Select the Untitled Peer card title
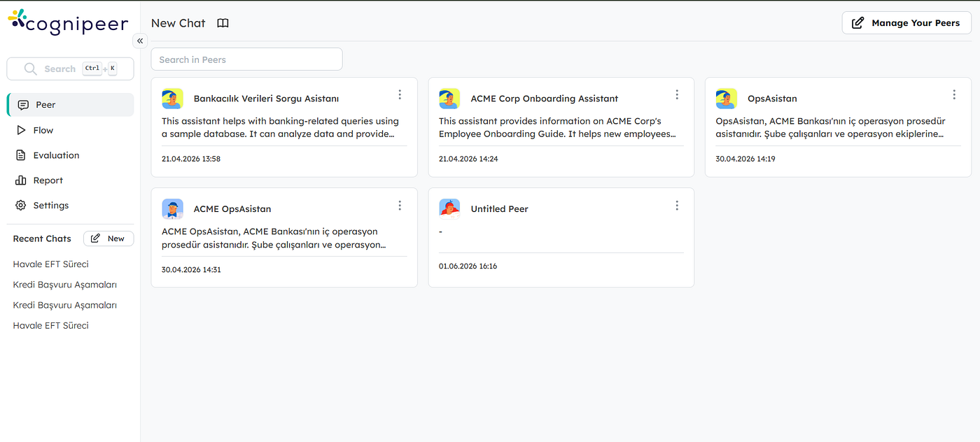This screenshot has width=980, height=442. tap(500, 209)
